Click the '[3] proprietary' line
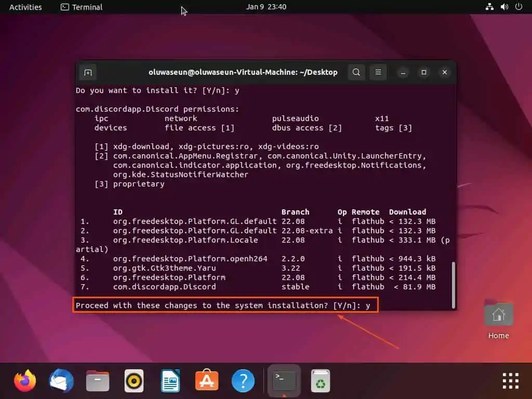532x399 pixels. pos(129,184)
